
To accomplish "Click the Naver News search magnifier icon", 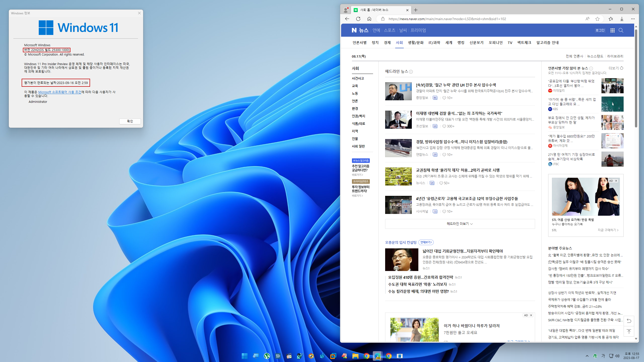I will 621,30.
